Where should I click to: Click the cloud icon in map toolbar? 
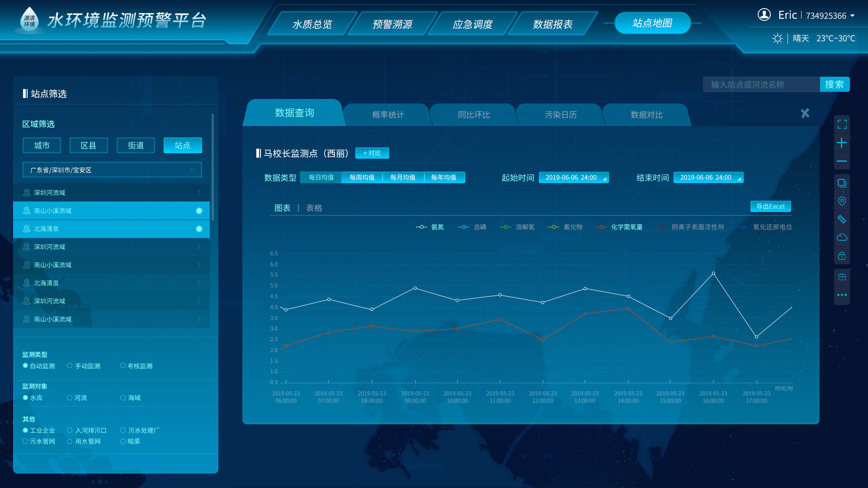842,237
